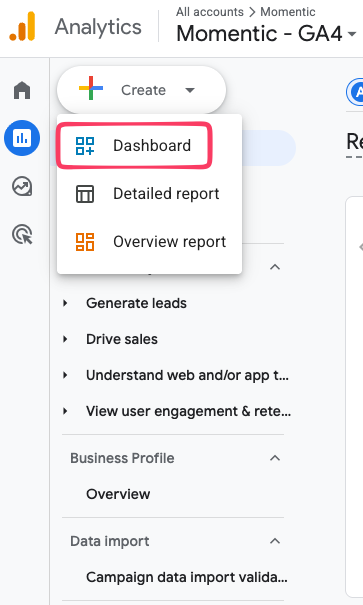Expand Understand web and/or app traffic

point(65,375)
